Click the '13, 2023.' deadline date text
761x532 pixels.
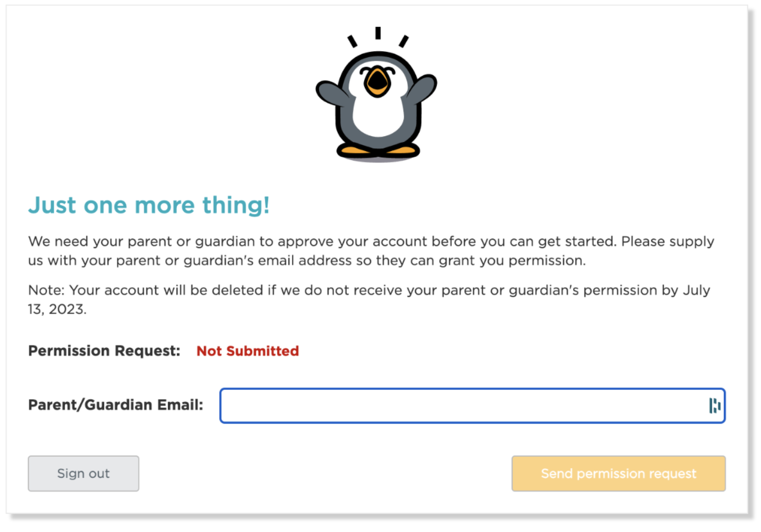click(x=57, y=309)
